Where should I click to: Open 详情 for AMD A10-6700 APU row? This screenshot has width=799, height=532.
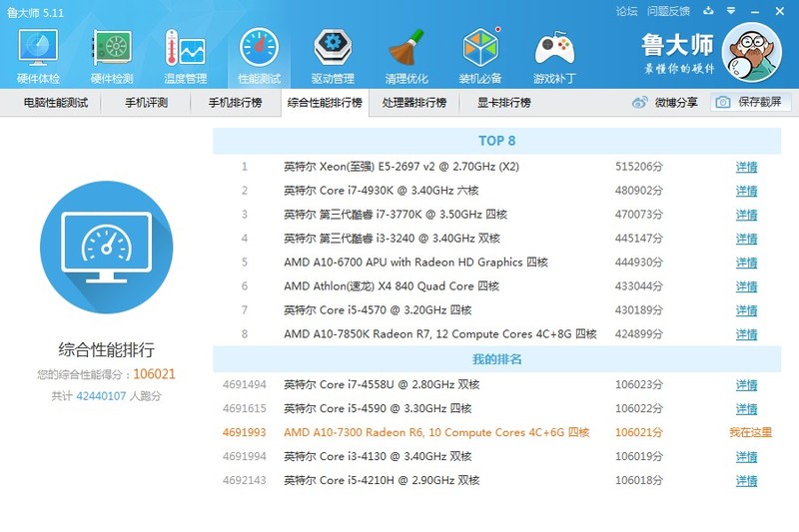click(746, 263)
